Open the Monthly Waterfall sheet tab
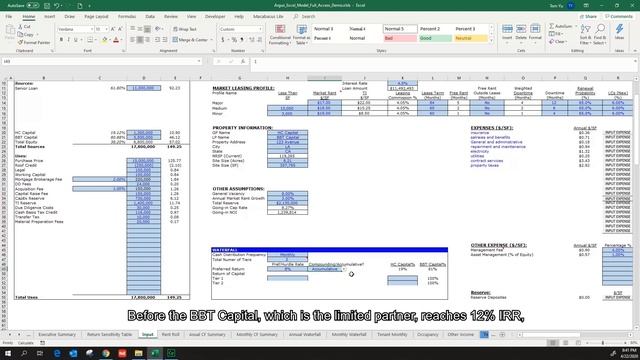Image resolution: width=640 pixels, height=360 pixels. 349,334
